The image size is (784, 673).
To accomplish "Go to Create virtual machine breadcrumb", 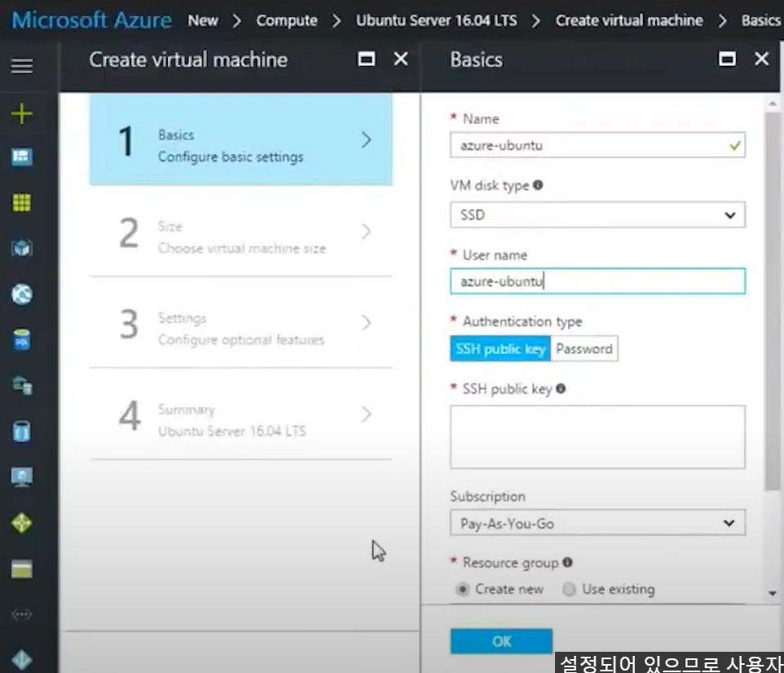I will [x=629, y=20].
